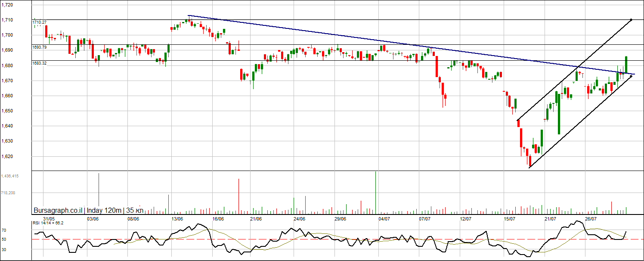Select the 08/06 date label
This screenshot has height=261, width=644.
(x=133, y=219)
